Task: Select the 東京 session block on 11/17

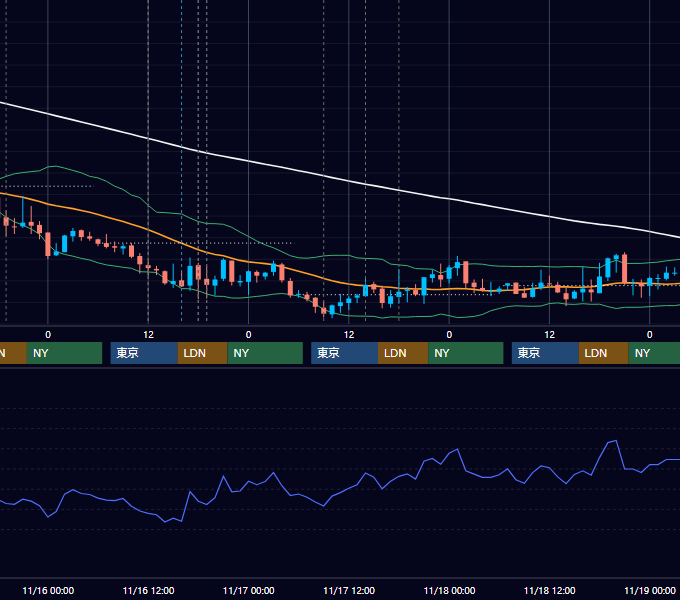Action: (344, 353)
